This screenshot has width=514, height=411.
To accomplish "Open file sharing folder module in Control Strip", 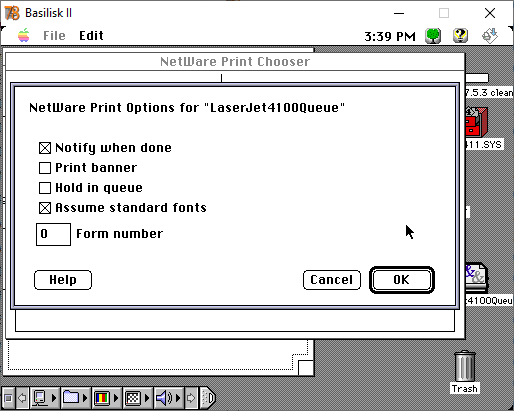I will [71, 398].
